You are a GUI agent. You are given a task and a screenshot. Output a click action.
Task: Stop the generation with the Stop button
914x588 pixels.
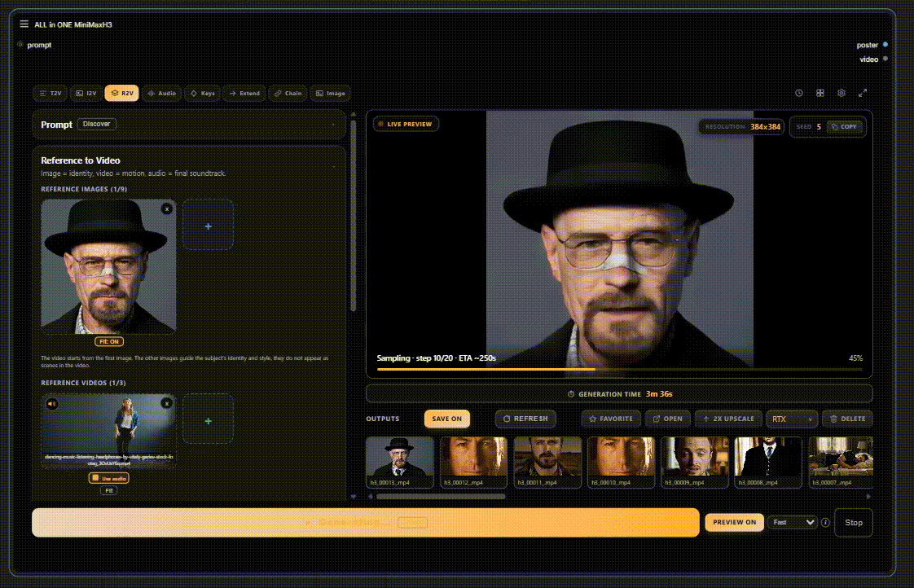[854, 523]
